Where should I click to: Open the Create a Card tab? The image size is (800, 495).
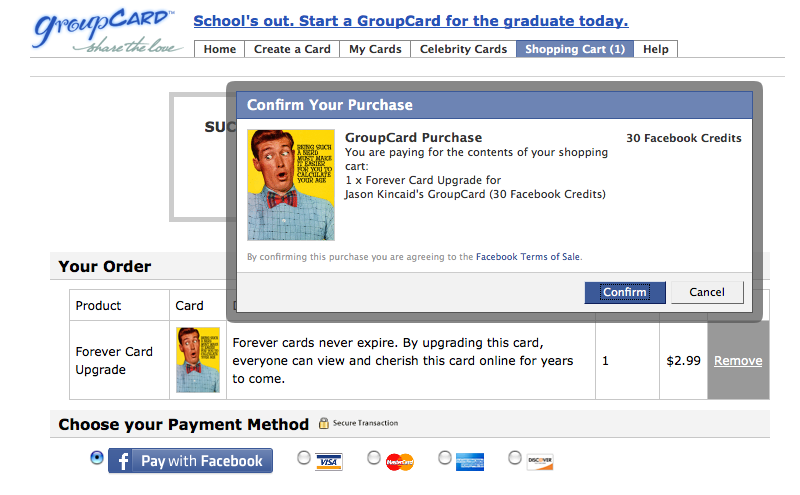pos(292,49)
